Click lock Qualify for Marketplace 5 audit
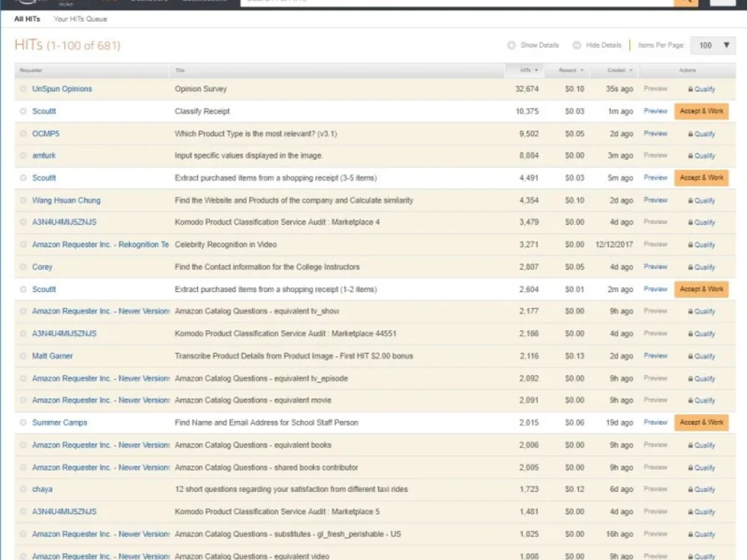747x560 pixels. point(701,512)
